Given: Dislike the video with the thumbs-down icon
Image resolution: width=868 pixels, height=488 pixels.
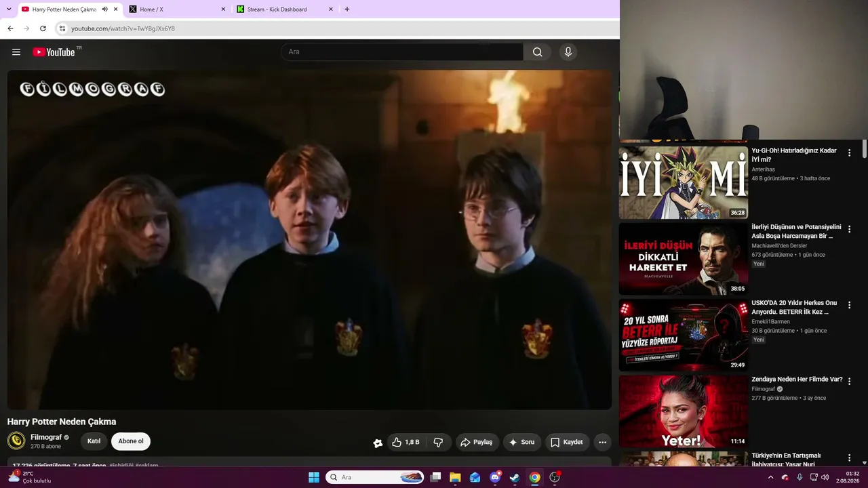Looking at the screenshot, I should [438, 442].
